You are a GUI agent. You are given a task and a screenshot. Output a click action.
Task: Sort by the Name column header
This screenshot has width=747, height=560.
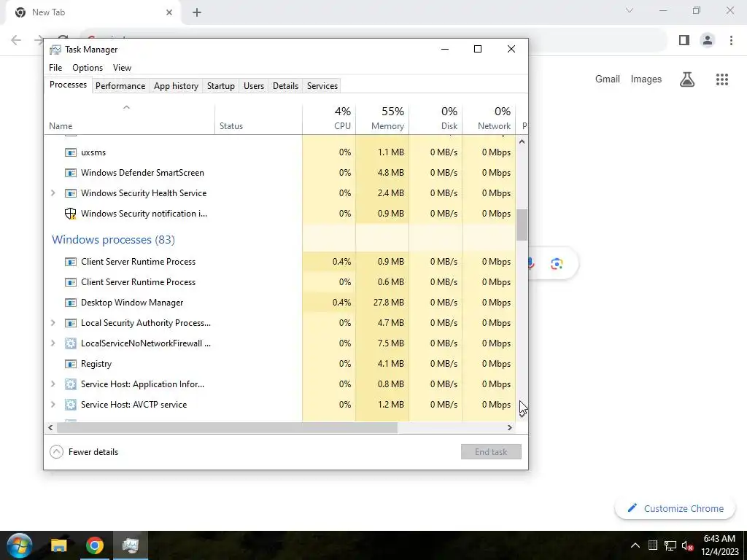130,119
